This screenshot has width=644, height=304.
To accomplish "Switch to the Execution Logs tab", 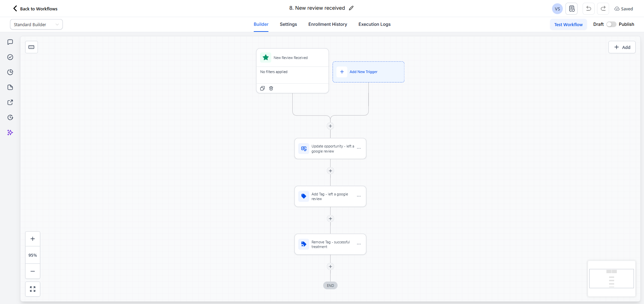I will (374, 24).
